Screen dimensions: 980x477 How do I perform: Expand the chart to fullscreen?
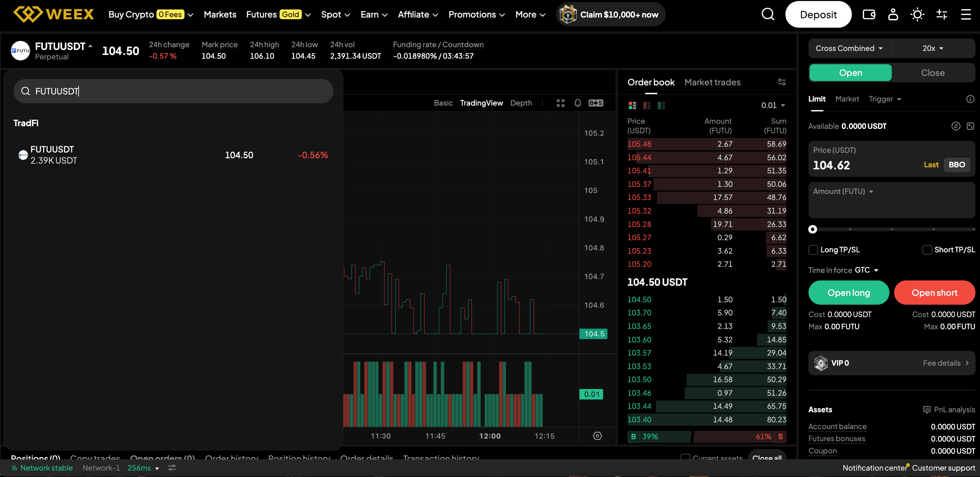coord(560,103)
